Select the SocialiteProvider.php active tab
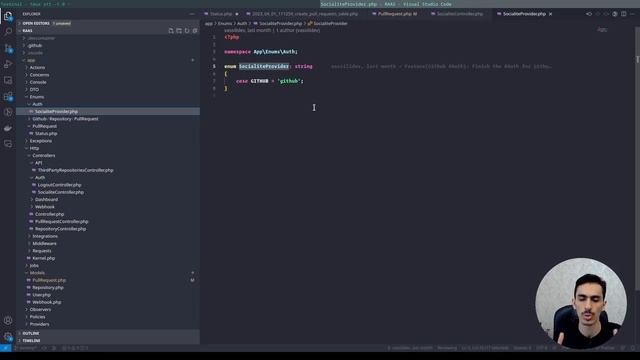 click(x=524, y=14)
